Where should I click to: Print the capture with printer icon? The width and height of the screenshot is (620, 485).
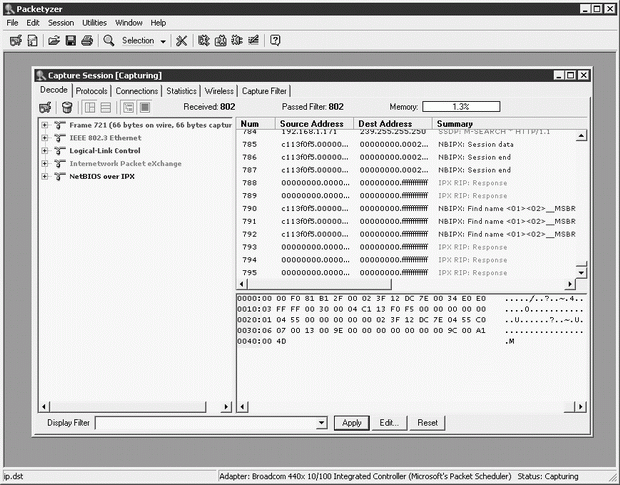pos(87,40)
